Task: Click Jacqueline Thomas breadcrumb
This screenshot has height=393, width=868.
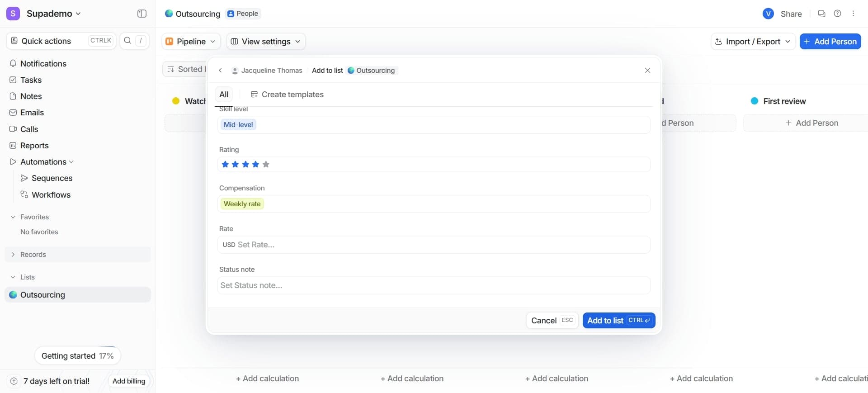Action: click(267, 71)
